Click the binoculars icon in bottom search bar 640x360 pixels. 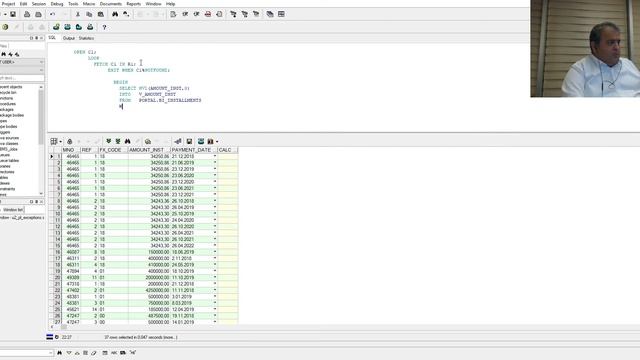pos(60,353)
